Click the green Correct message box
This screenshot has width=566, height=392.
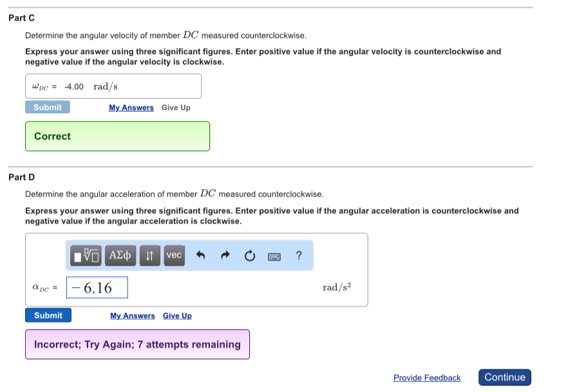pyautogui.click(x=117, y=136)
